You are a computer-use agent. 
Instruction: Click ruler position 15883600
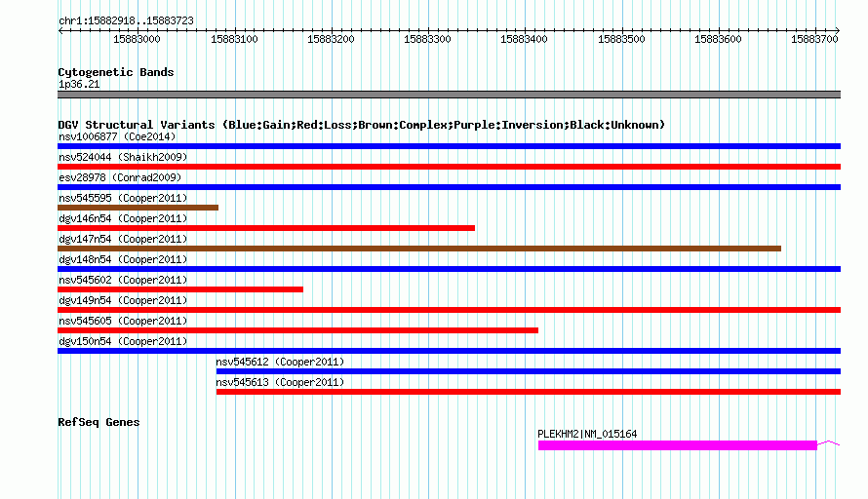coord(718,39)
